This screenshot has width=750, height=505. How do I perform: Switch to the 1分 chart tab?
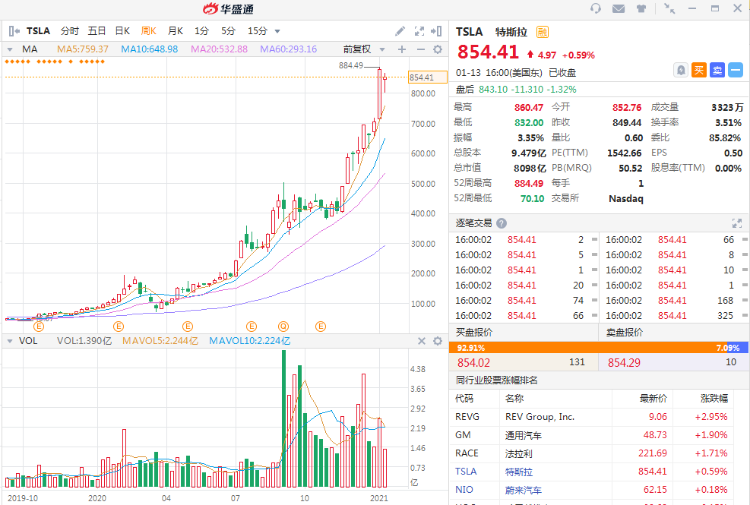(201, 31)
